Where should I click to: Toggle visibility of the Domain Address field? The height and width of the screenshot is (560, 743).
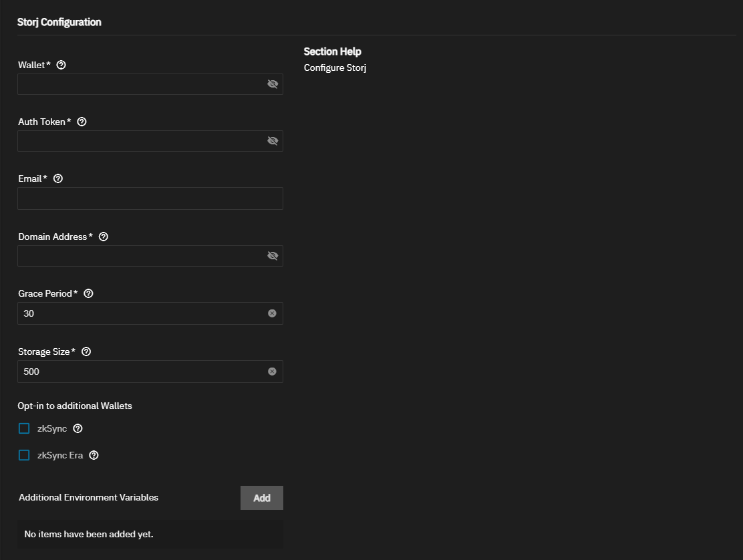[x=273, y=256]
